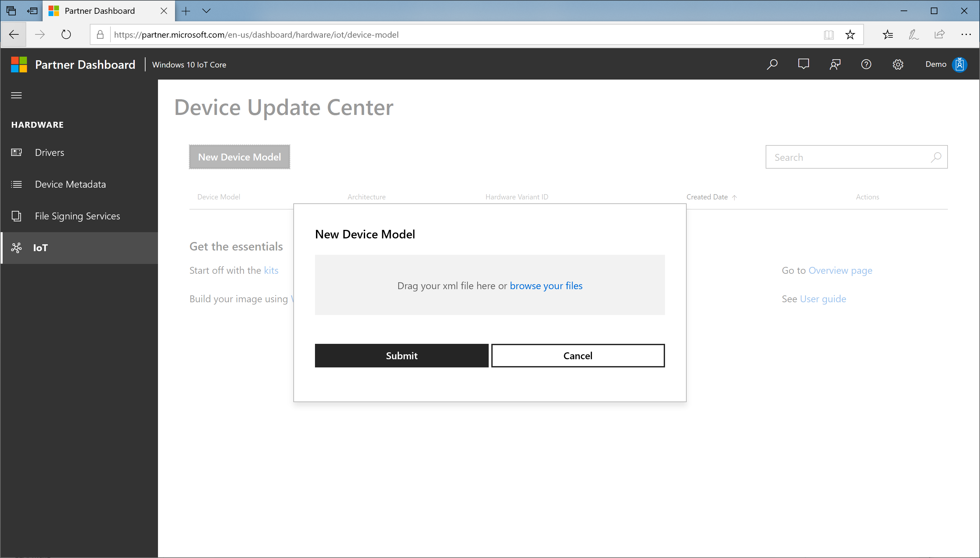Click the New Device Model button
980x558 pixels.
tap(239, 157)
